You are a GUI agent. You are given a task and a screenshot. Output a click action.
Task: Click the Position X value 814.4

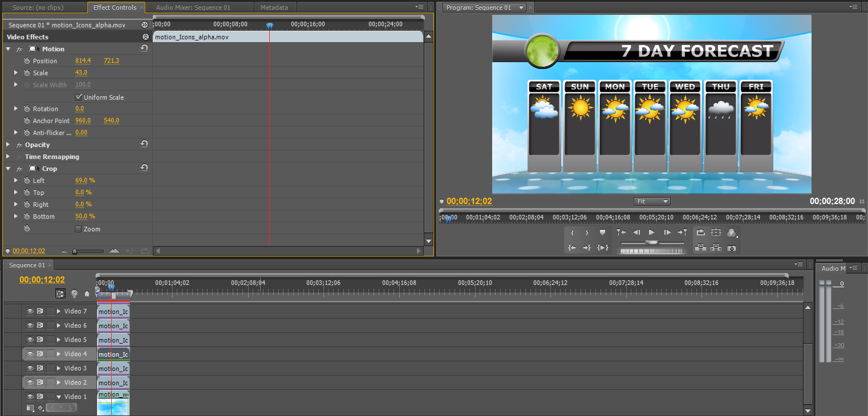pos(83,60)
